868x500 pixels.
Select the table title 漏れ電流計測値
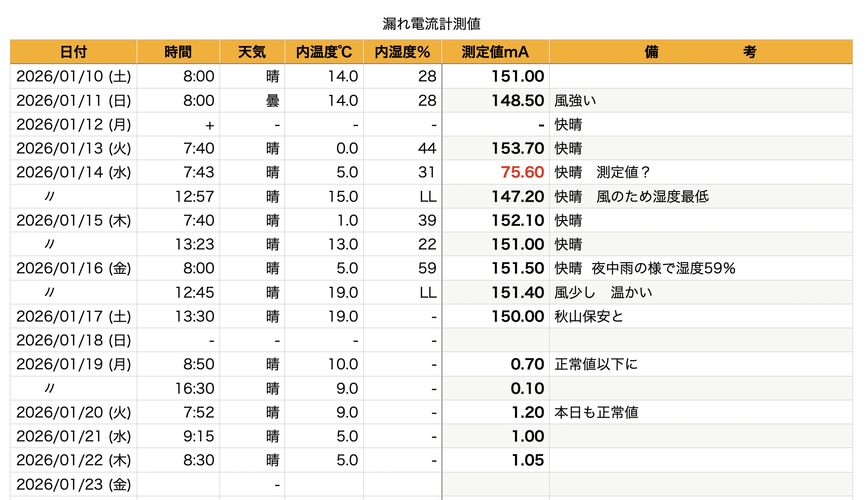[x=431, y=24]
